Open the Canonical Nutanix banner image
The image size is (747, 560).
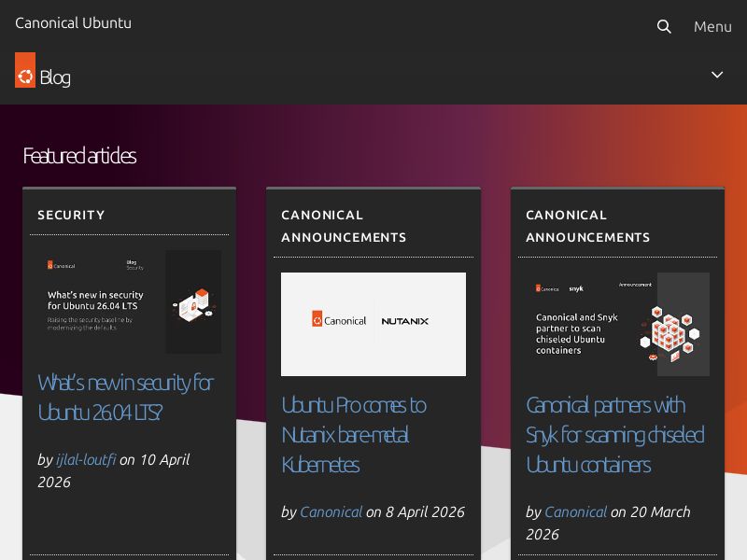pyautogui.click(x=373, y=324)
